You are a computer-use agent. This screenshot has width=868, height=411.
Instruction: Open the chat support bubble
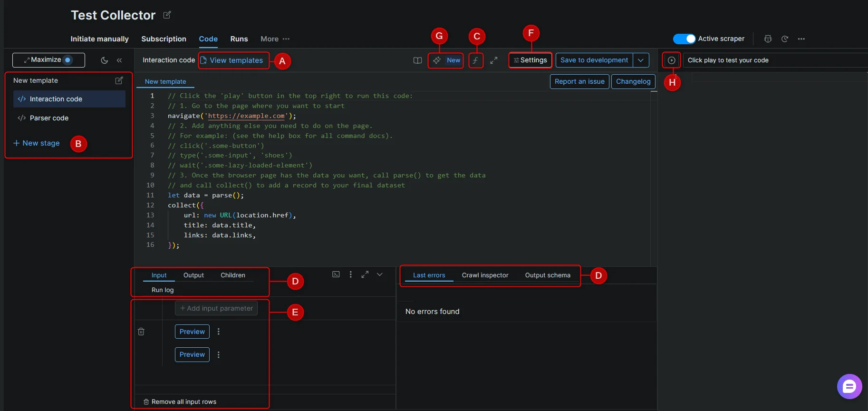[849, 386]
